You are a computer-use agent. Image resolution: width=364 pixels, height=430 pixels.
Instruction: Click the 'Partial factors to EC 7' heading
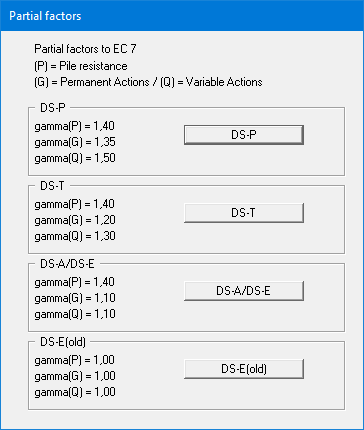tap(85, 49)
